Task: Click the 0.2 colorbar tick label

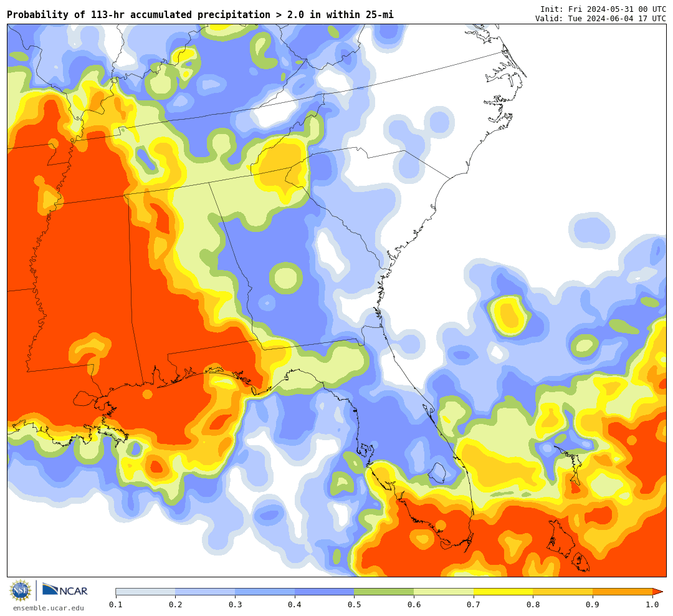Action: [x=176, y=605]
